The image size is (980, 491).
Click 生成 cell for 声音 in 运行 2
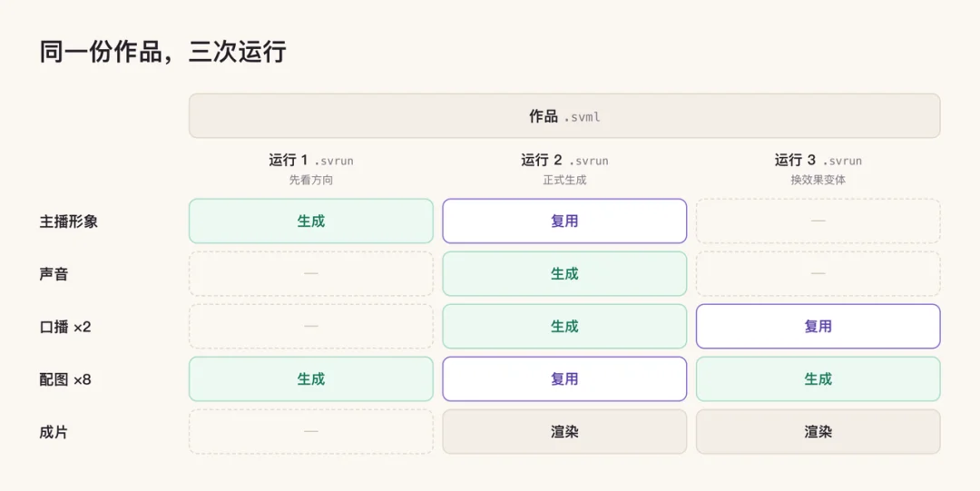pyautogui.click(x=564, y=273)
